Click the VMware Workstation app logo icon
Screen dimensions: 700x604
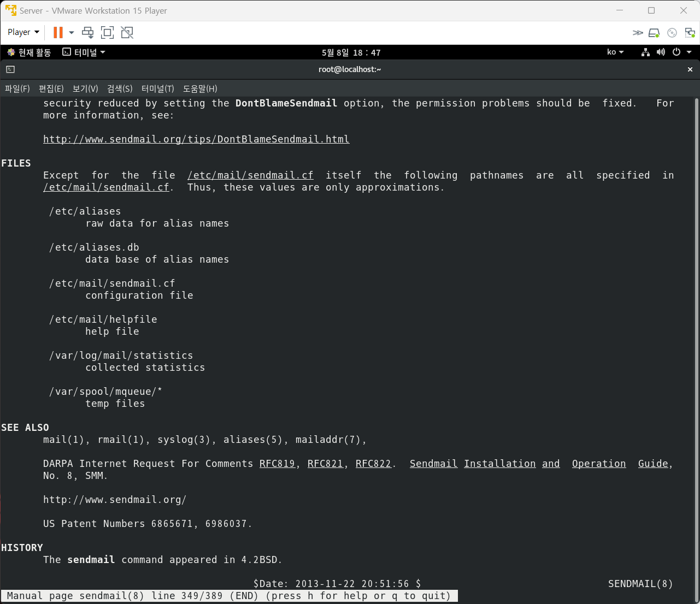tap(10, 10)
